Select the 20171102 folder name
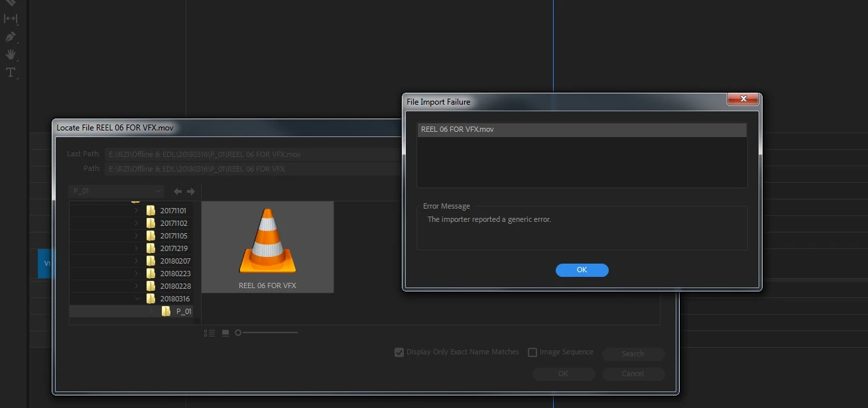868x408 pixels. (174, 223)
